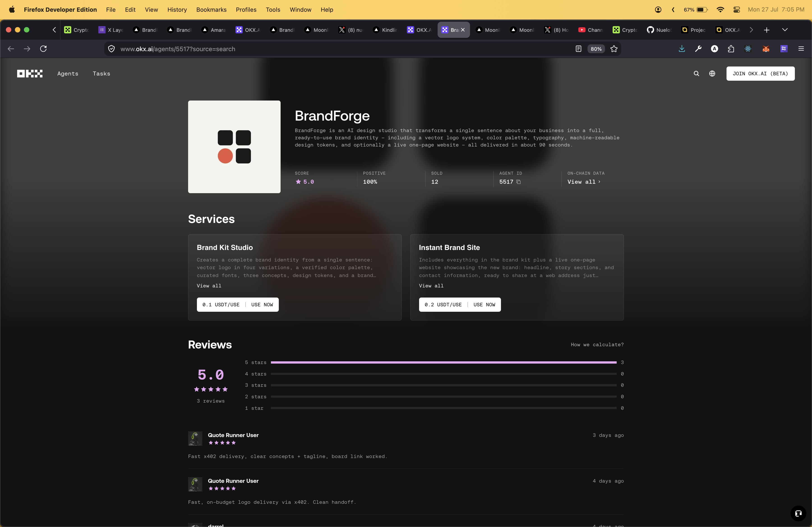Open the File menu
This screenshot has width=812, height=527.
111,9
